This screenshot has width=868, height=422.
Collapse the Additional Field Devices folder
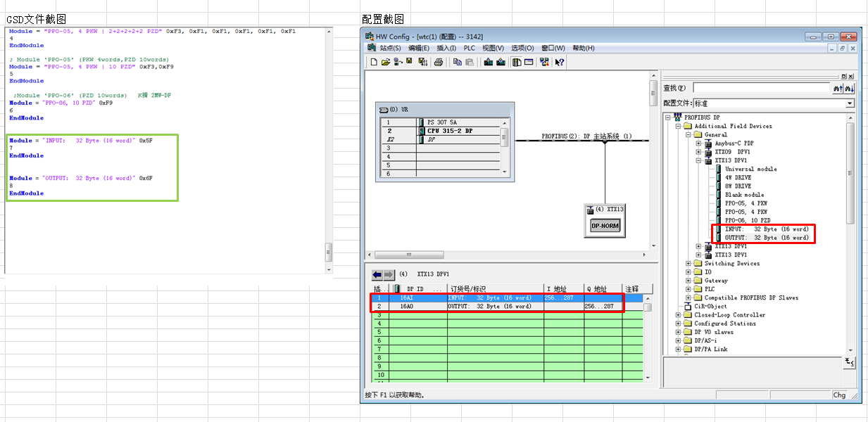pyautogui.click(x=679, y=126)
